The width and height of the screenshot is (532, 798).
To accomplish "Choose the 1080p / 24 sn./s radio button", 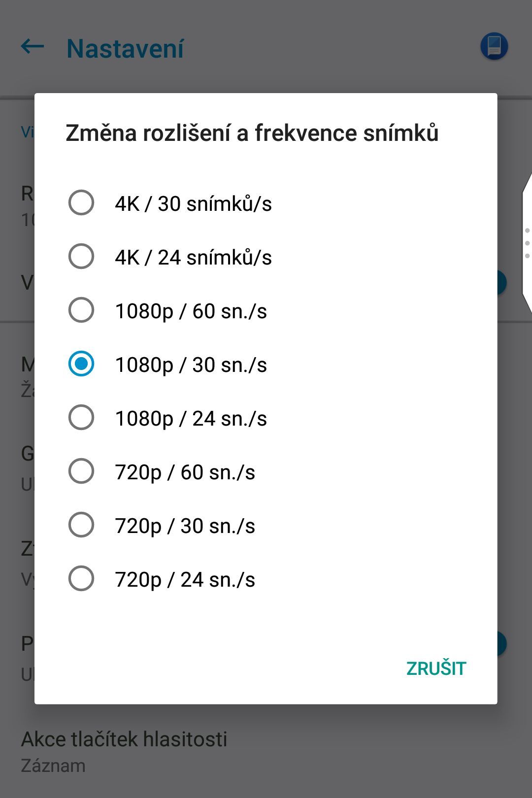I will pyautogui.click(x=81, y=418).
